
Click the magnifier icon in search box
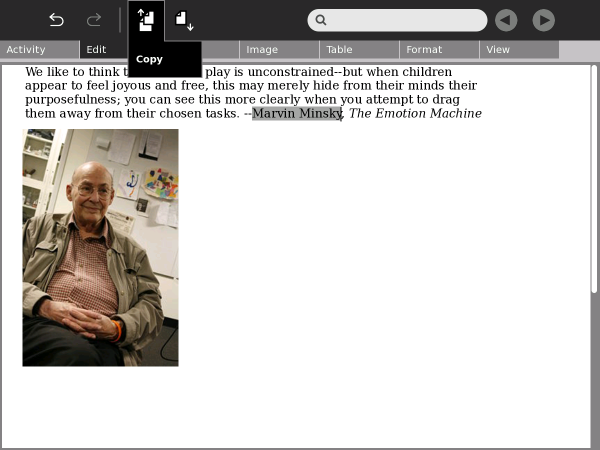point(321,20)
